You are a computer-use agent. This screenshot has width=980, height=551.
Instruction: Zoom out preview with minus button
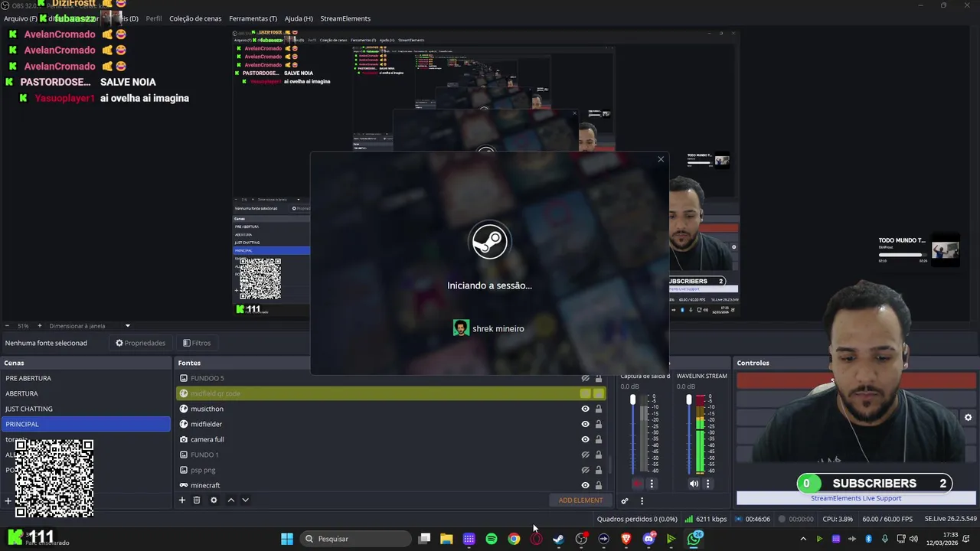(x=7, y=326)
